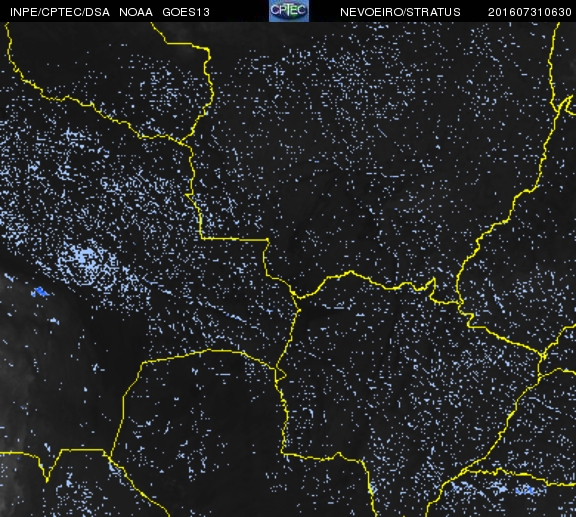Viewport: 576px width, 517px height.
Task: Select the 201607310630 timestamp
Action: click(x=529, y=12)
